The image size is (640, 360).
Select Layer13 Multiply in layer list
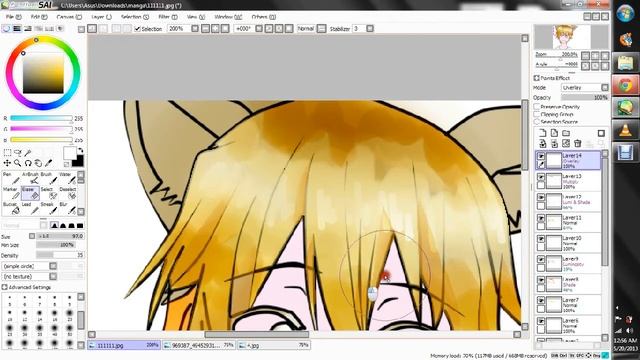568,181
